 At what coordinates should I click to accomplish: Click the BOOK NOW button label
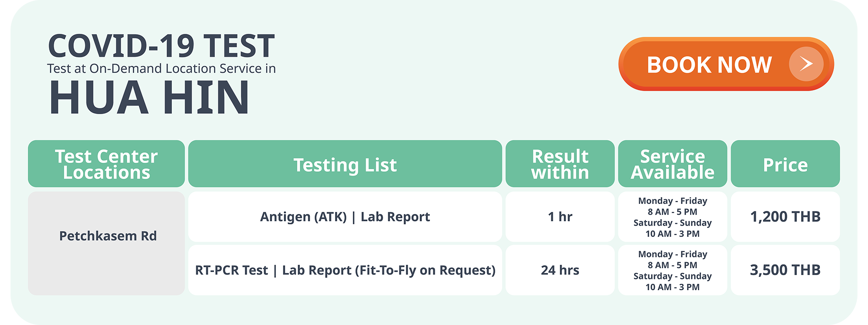pos(709,65)
